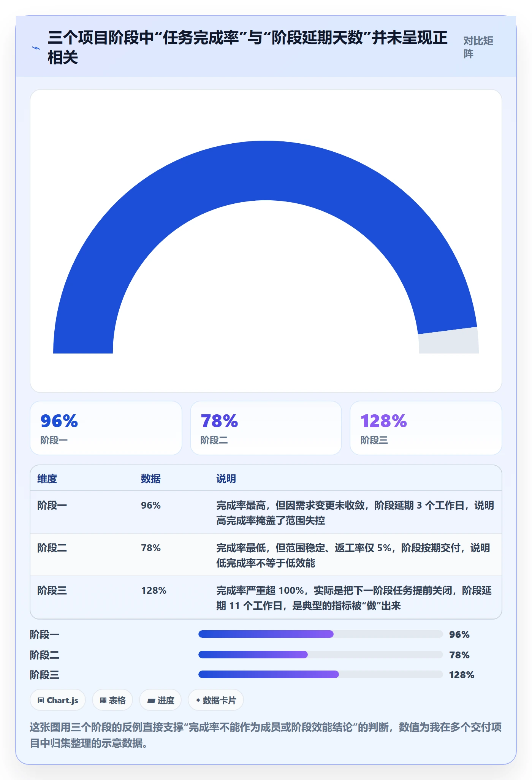Click the 78% cell in the table

click(151, 548)
